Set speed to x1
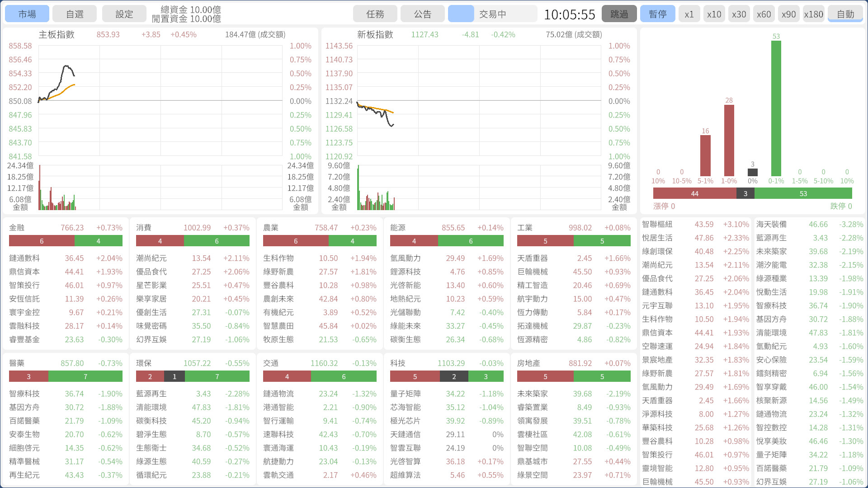The height and width of the screenshot is (488, 868). [x=689, y=14]
